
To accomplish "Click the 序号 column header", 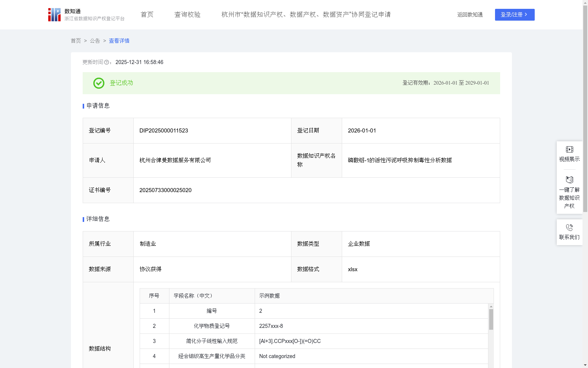I will pyautogui.click(x=154, y=296).
